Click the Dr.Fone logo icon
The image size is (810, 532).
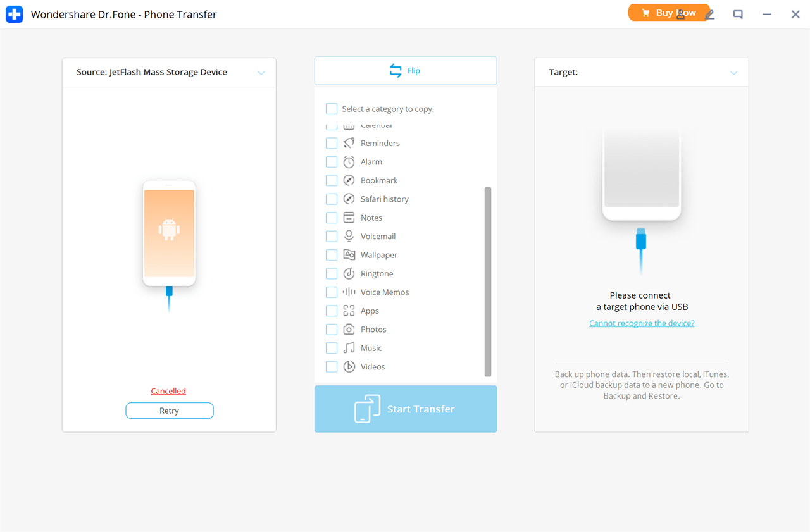[14, 14]
